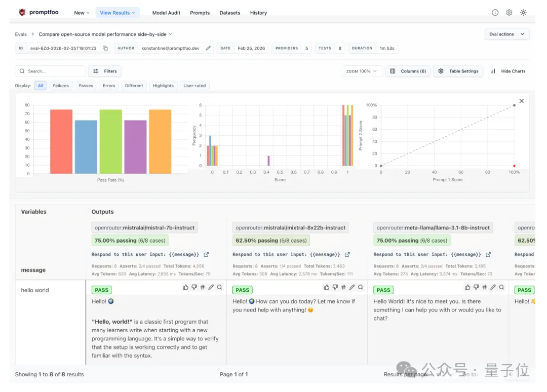
Task: Open the settings gear in the top bar
Action: 509,13
